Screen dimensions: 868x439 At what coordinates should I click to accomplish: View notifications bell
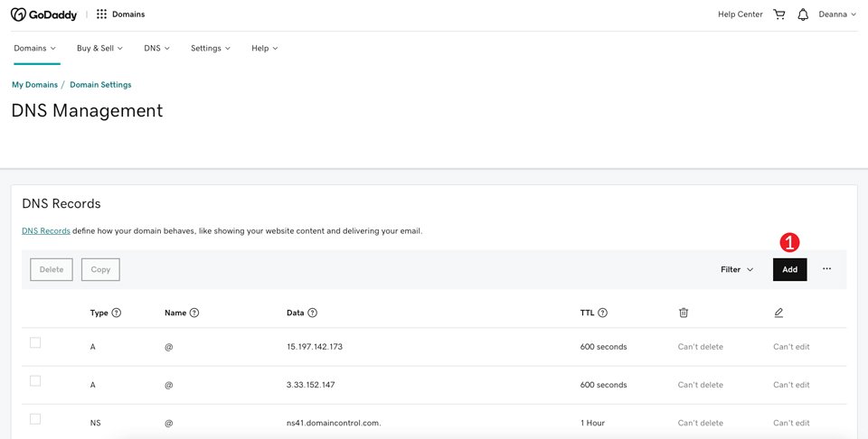[x=803, y=14]
